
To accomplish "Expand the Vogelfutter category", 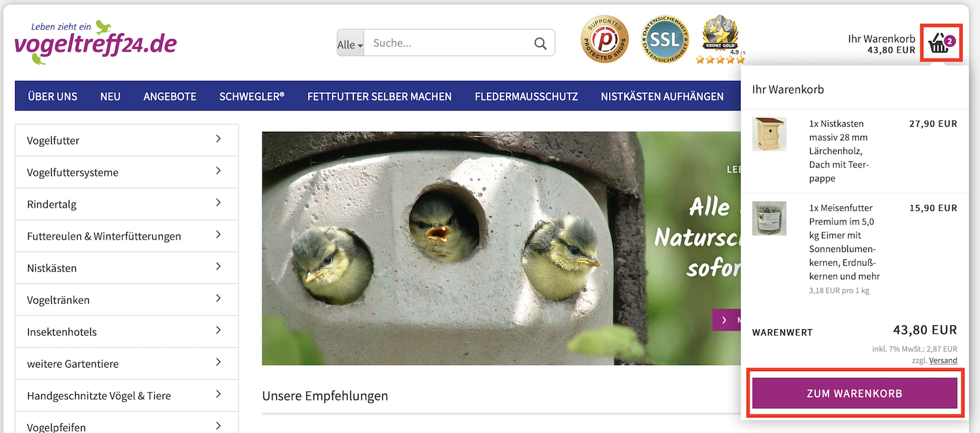I will (x=127, y=140).
